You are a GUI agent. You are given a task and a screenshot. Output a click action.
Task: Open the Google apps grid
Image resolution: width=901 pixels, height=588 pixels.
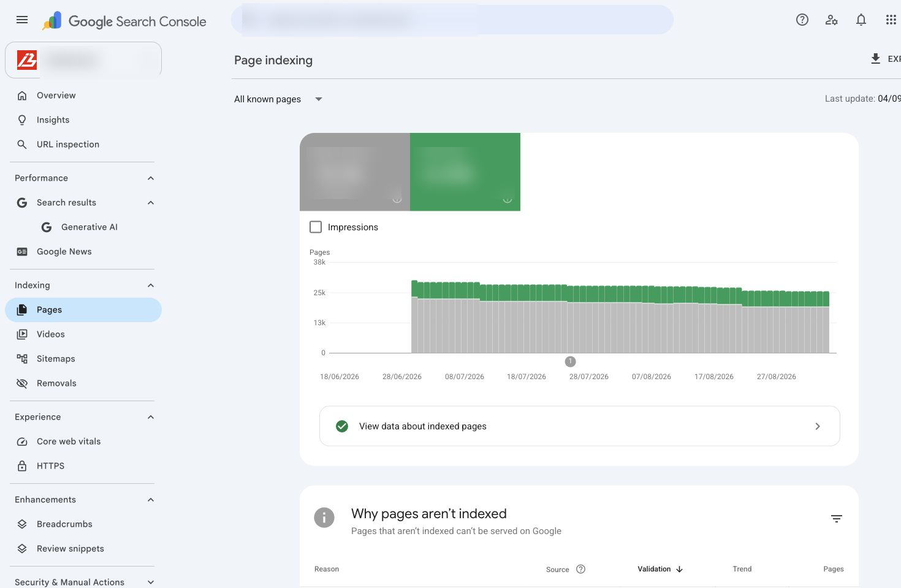point(891,20)
